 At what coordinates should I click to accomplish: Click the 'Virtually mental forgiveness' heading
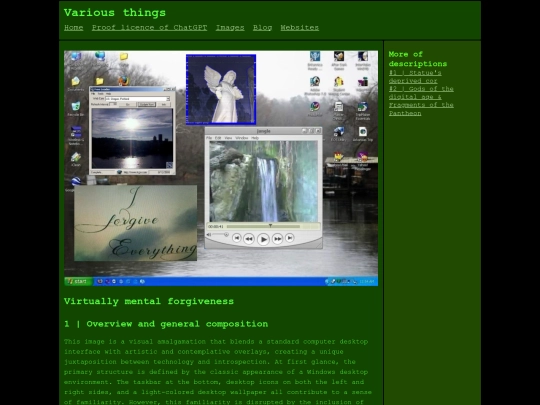tap(149, 301)
